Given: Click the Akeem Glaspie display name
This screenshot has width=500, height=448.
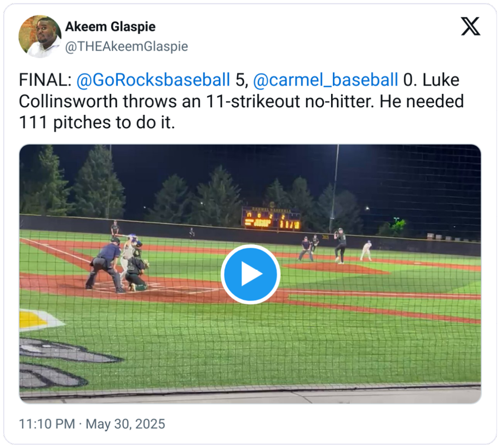Looking at the screenshot, I should (x=111, y=27).
